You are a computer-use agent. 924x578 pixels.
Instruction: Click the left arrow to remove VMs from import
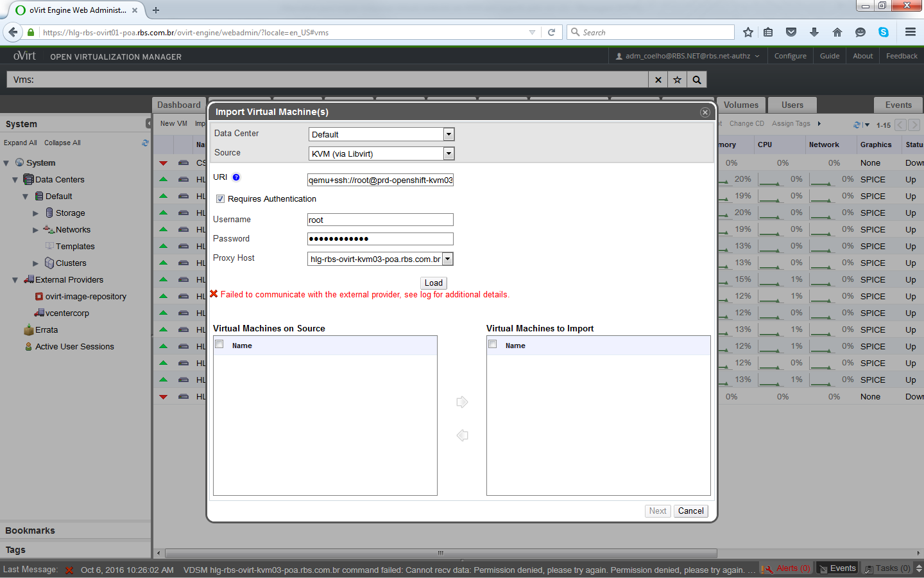tap(462, 435)
